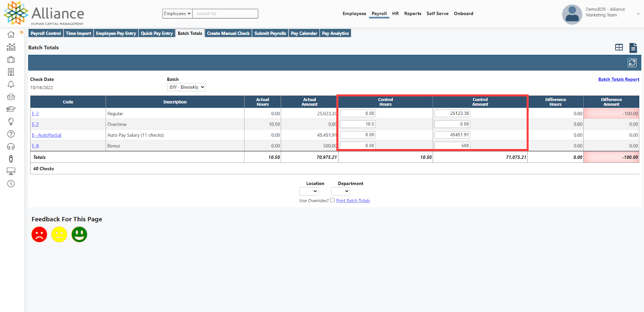
Task: Open the Self Serve top menu
Action: coord(438,14)
